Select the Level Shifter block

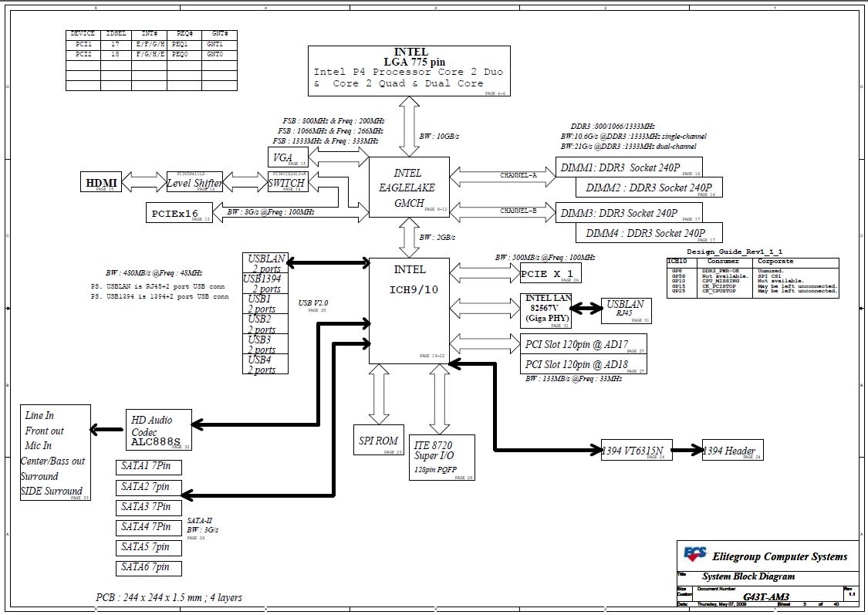point(194,182)
